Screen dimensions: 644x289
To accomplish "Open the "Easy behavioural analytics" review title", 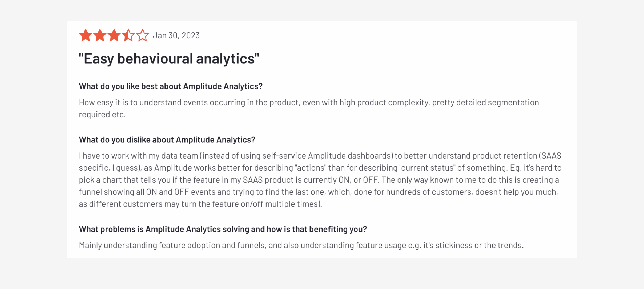I will [169, 59].
